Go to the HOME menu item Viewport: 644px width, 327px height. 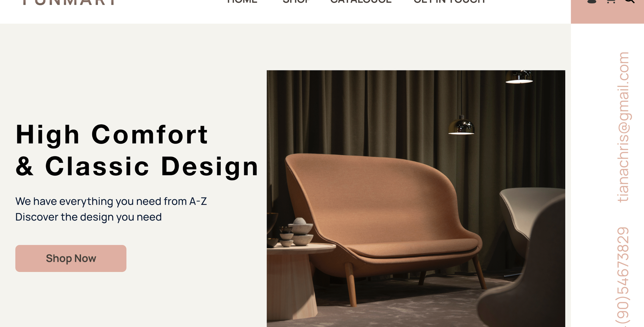(242, 2)
